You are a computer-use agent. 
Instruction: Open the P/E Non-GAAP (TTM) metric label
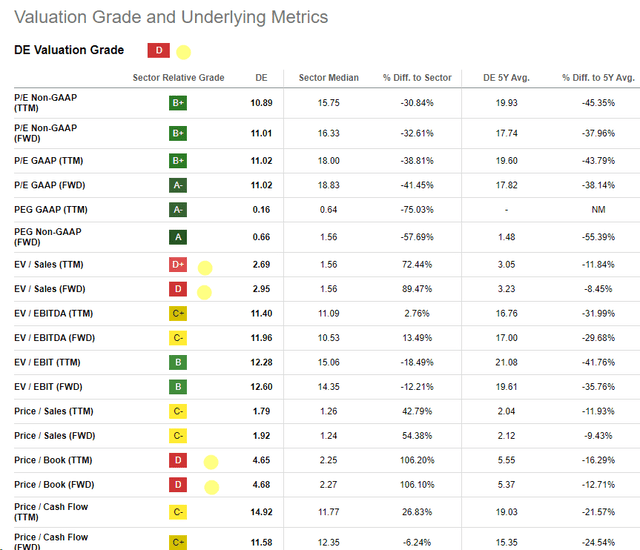tap(46, 103)
